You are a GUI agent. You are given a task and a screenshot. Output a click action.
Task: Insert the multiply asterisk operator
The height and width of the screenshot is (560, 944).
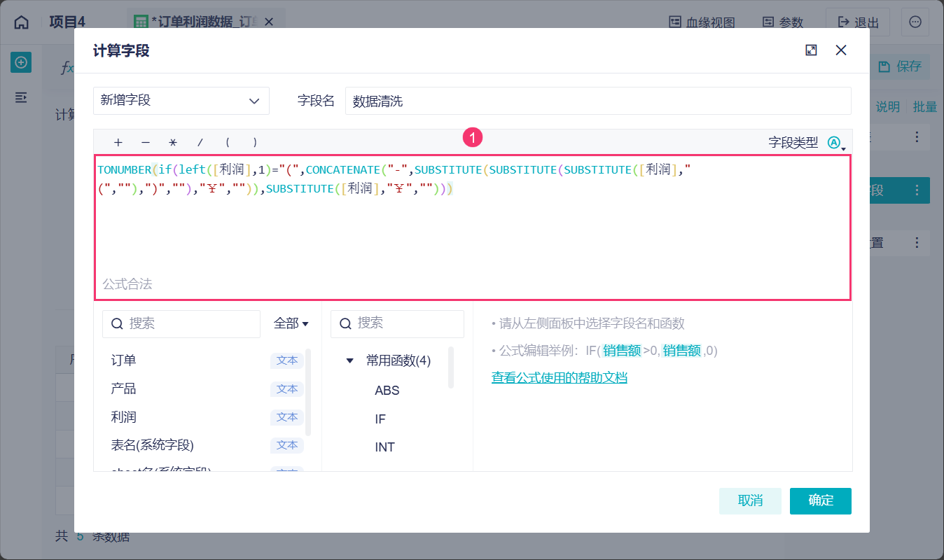click(x=173, y=142)
